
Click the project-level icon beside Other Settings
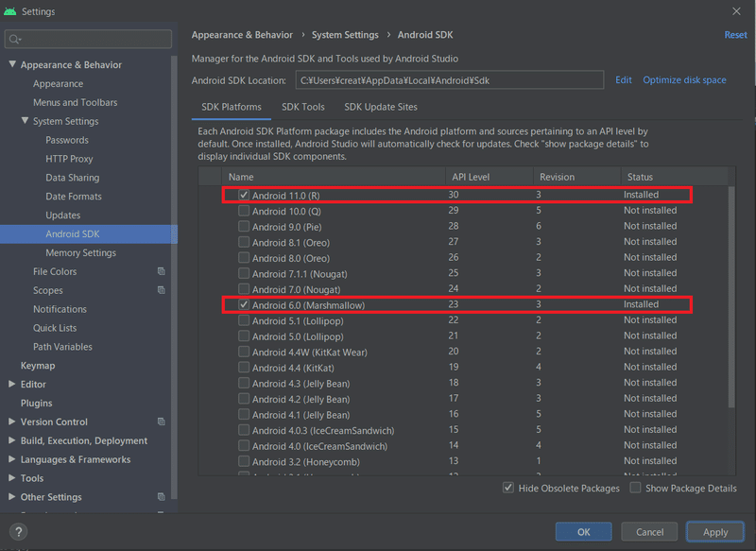(x=161, y=497)
